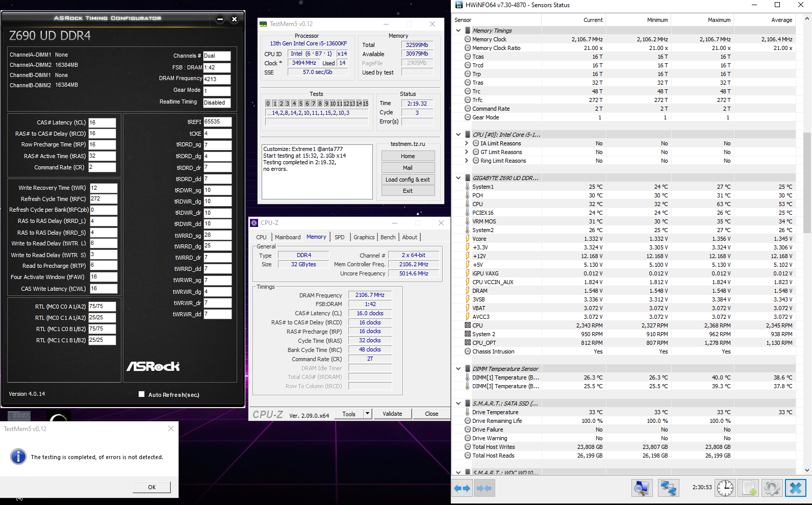Image resolution: width=812 pixels, height=505 pixels.
Task: Toggle the Auto Refresh checkbox
Action: point(142,394)
